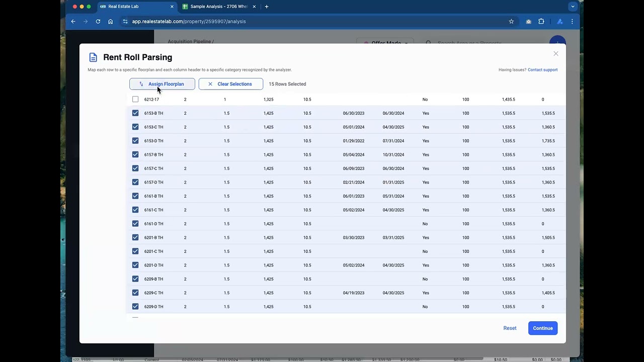Screen dimensions: 644x362
Task: Uncheck the checkbox for row 6209-B TH
Action: click(135, 279)
